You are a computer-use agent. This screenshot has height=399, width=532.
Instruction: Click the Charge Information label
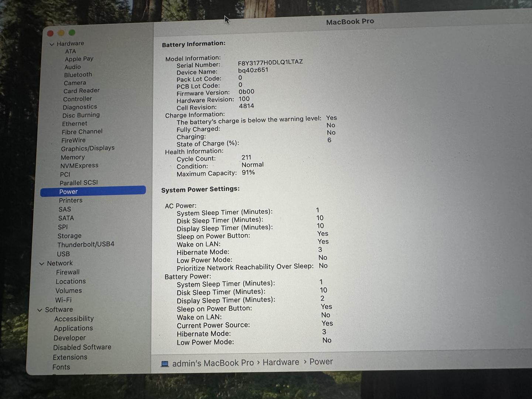pos(195,115)
